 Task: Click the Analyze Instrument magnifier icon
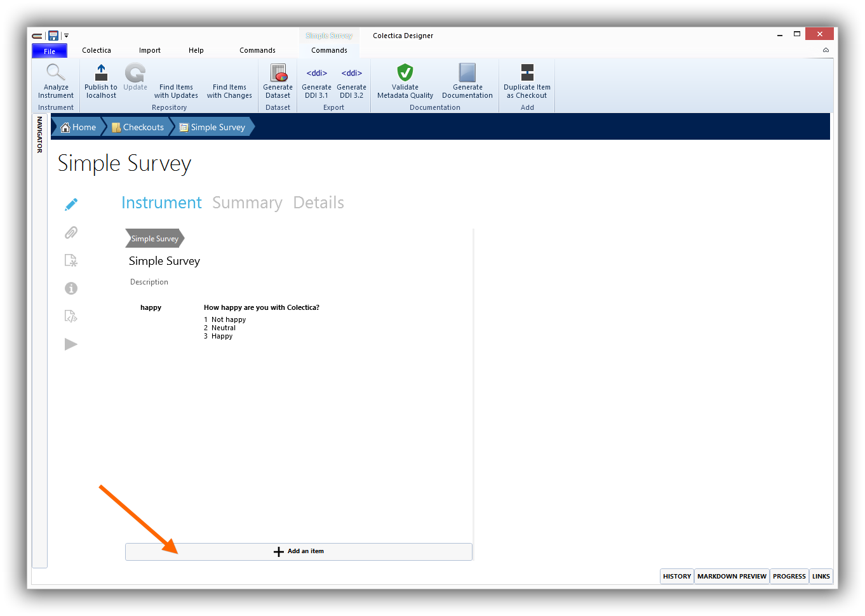pyautogui.click(x=56, y=72)
